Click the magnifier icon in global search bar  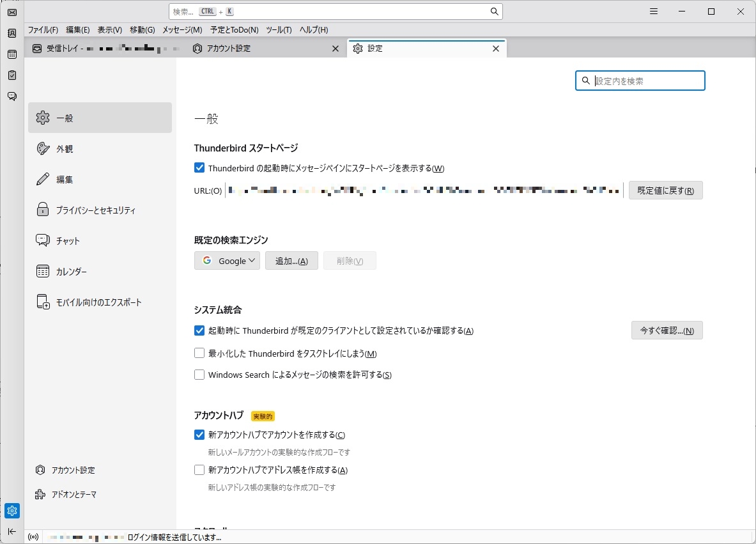[x=494, y=12]
